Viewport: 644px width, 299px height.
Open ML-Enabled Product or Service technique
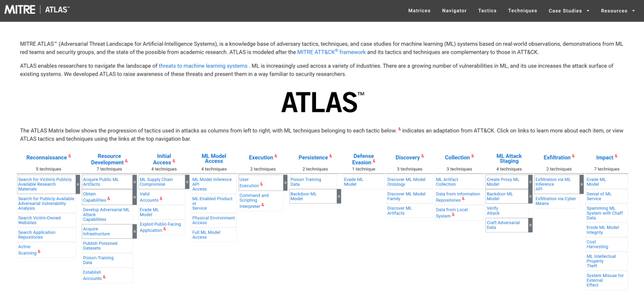pyautogui.click(x=213, y=204)
